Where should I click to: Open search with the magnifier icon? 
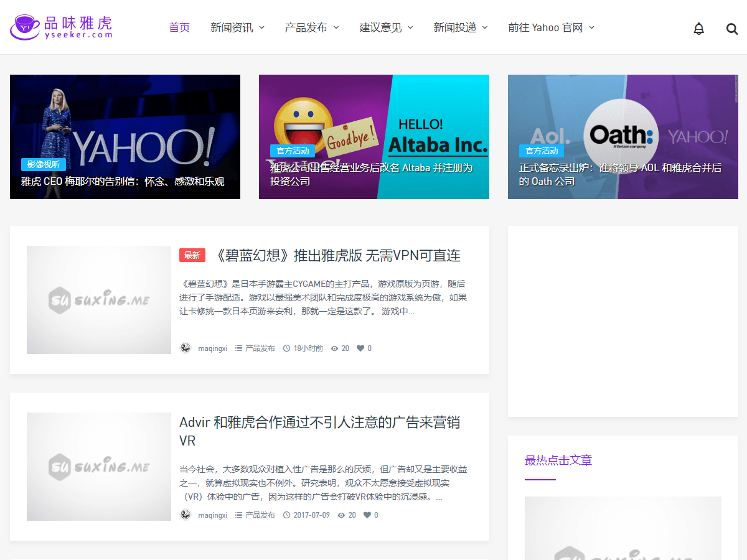(732, 28)
